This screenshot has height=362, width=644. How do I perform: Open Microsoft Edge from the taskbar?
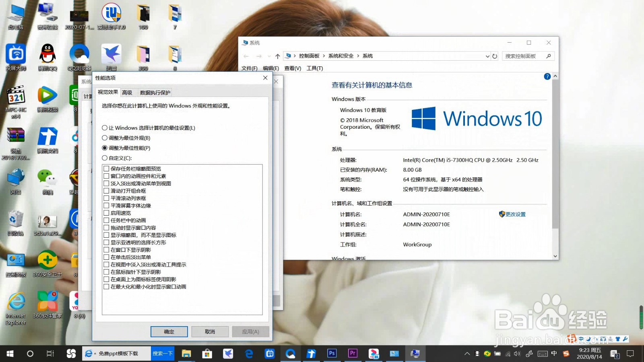249,354
